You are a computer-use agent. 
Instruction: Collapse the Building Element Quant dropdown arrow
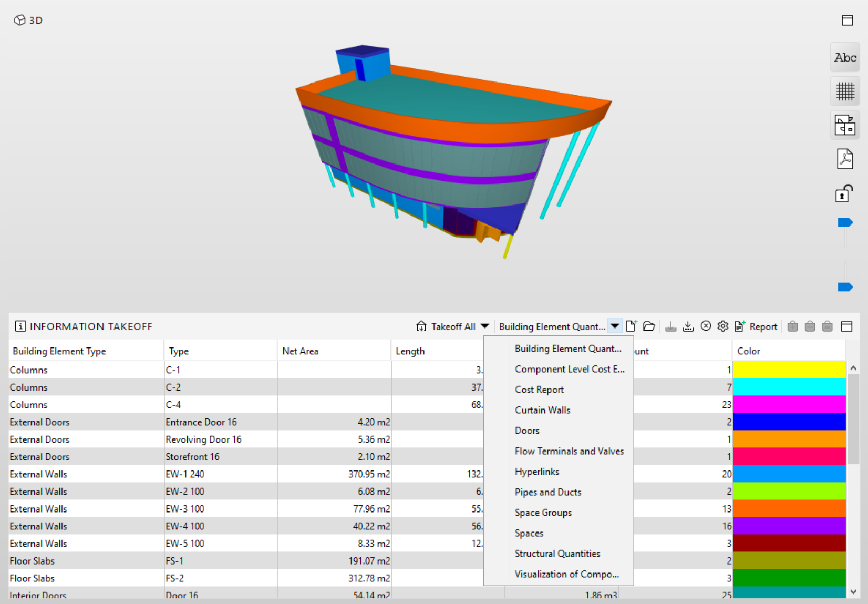[x=615, y=326]
